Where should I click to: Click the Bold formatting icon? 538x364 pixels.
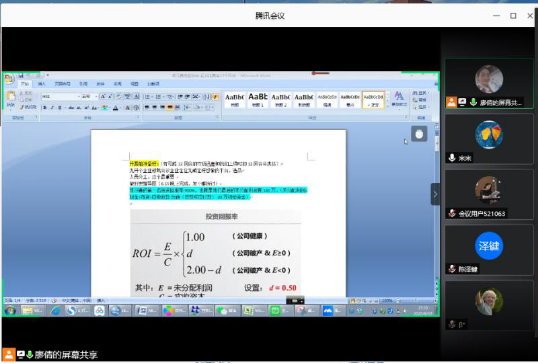(44, 108)
